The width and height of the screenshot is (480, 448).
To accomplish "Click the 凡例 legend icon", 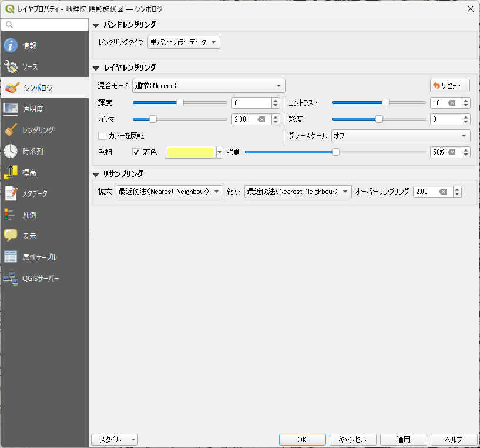I will click(x=9, y=215).
